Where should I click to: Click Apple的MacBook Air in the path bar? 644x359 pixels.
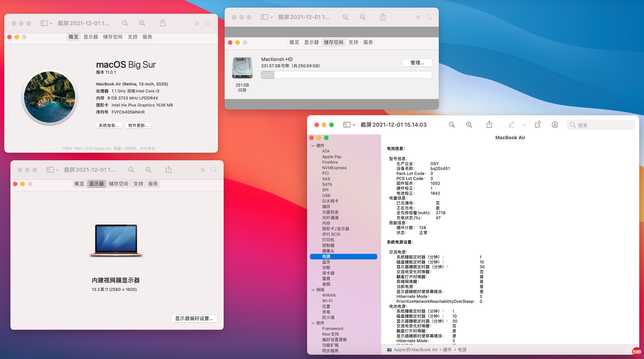tap(416, 350)
